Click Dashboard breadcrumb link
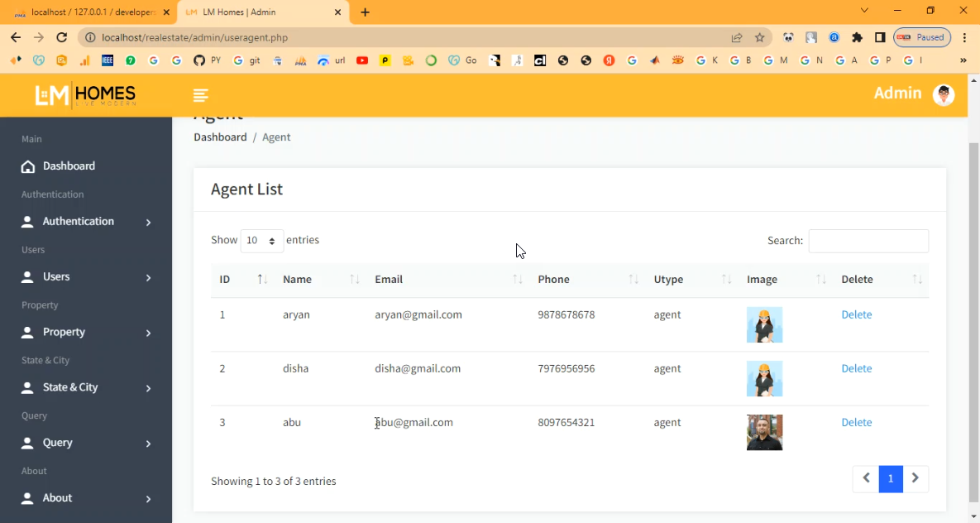The width and height of the screenshot is (980, 523). [x=220, y=137]
